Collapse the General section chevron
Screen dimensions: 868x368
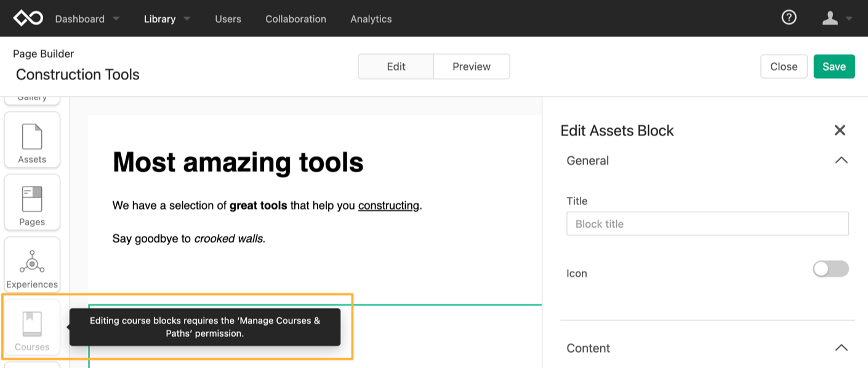841,161
